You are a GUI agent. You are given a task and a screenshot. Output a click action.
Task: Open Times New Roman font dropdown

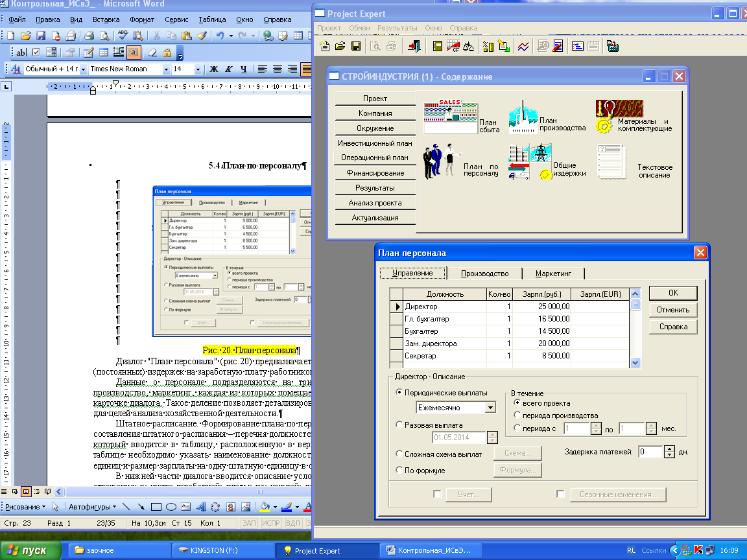(166, 69)
